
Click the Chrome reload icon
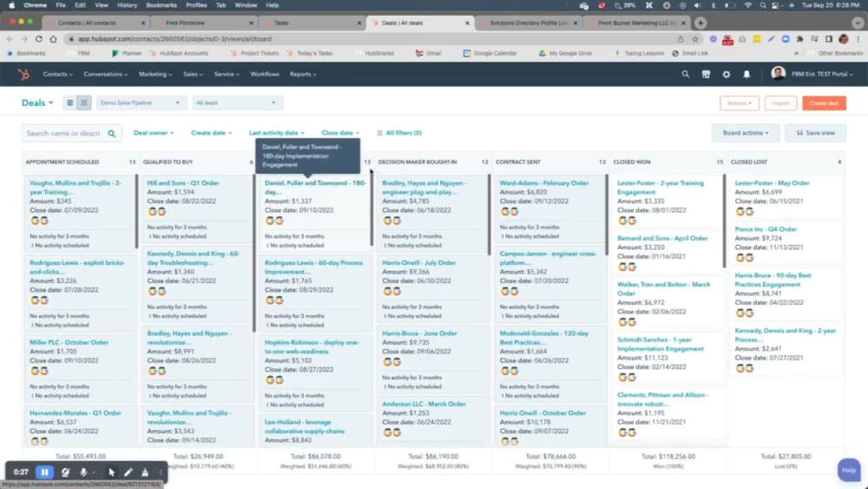pos(39,39)
